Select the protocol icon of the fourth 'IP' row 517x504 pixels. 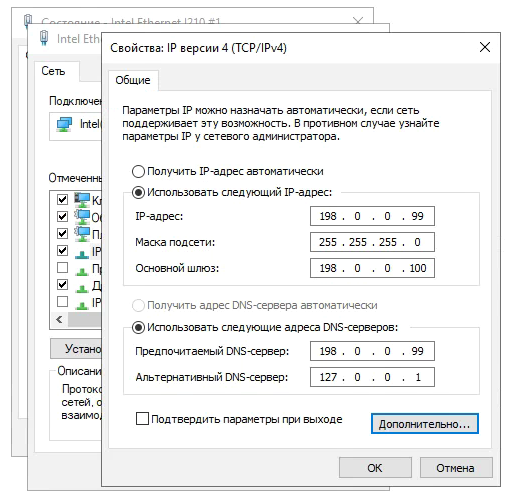click(82, 254)
